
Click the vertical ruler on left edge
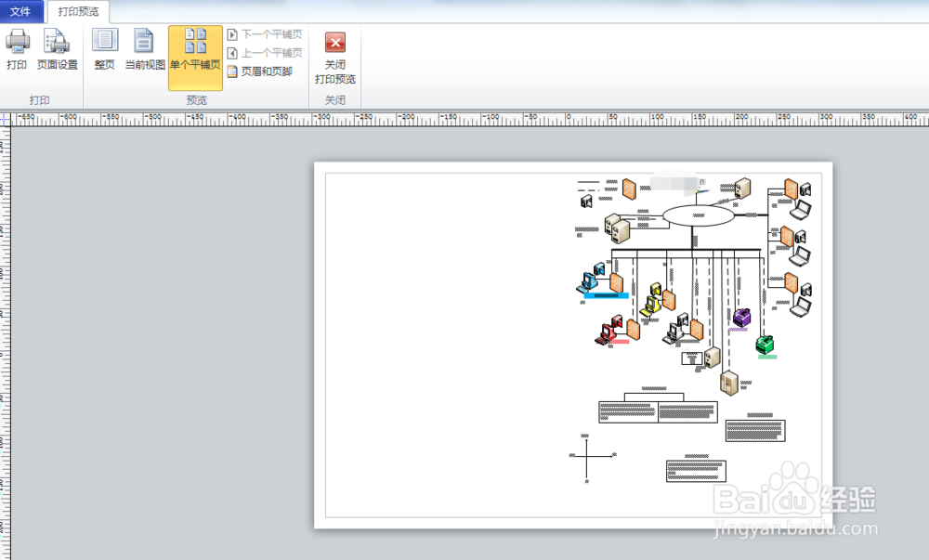5,343
